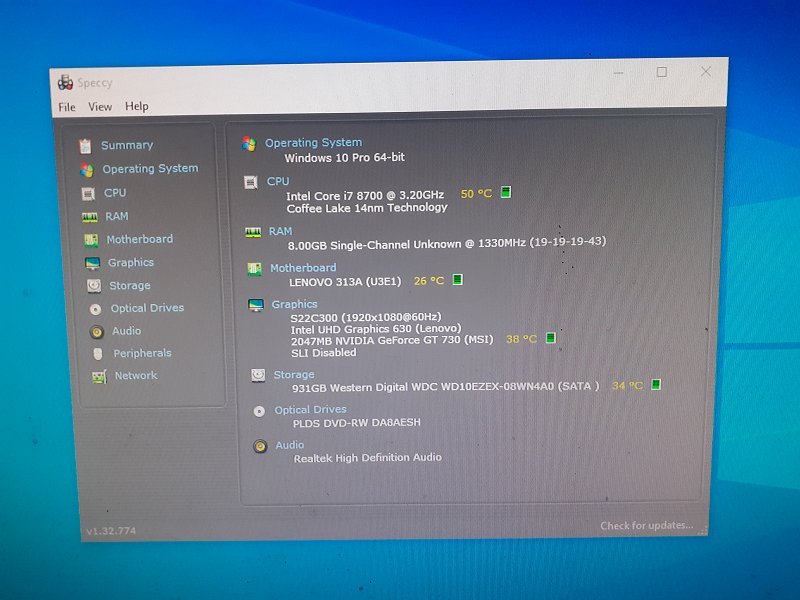The image size is (800, 600).
Task: Click the Graphics monitor sidebar icon
Action: [93, 263]
